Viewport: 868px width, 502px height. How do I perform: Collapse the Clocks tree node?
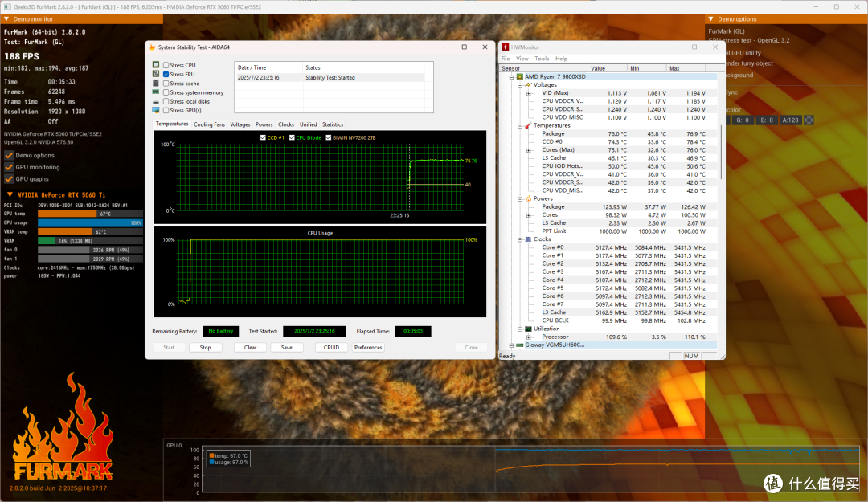(x=520, y=239)
